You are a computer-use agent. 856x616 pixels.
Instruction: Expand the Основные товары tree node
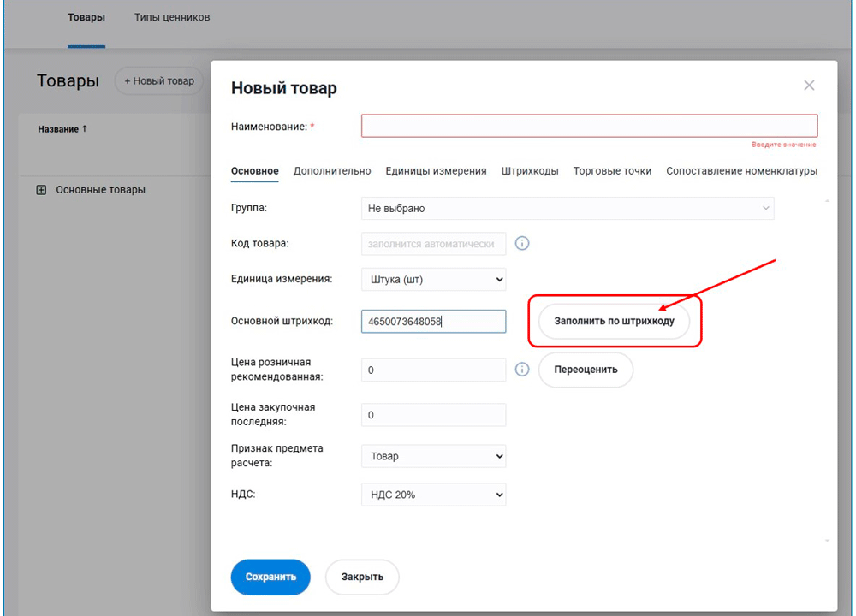41,190
